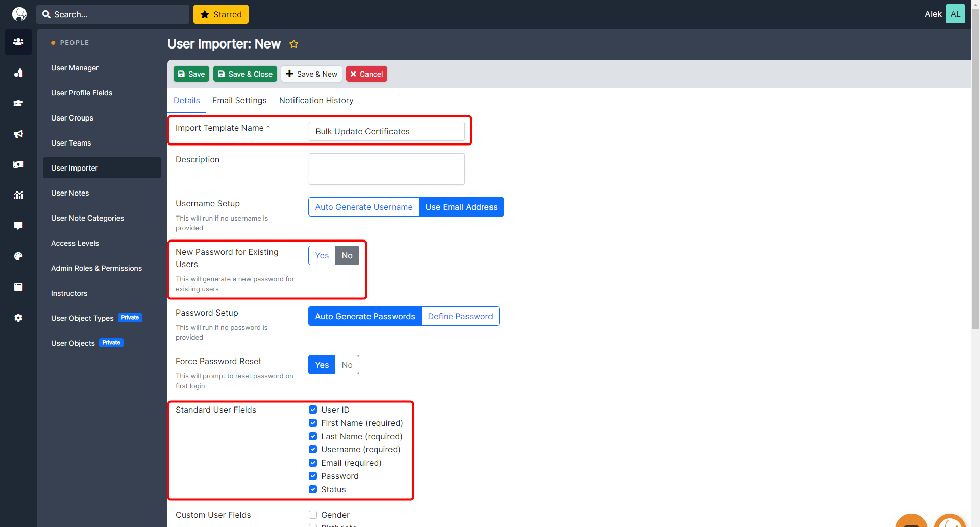Open the palette appearance icon
980x527 pixels.
18,256
